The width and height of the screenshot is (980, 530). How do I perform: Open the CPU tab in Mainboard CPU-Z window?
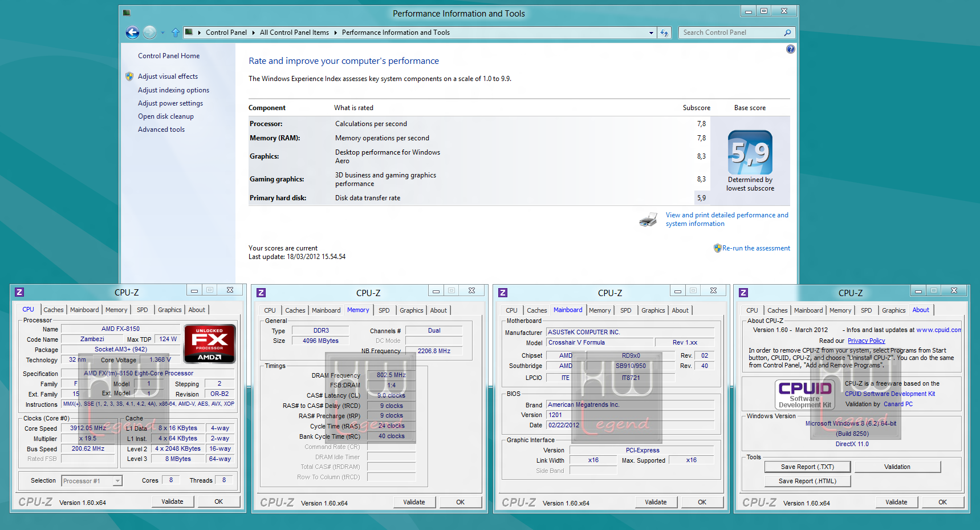coord(512,310)
